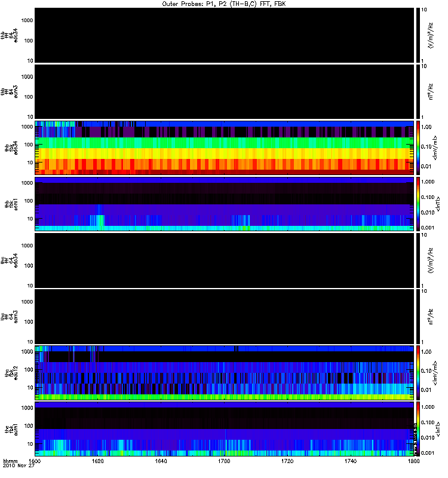Image resolution: width=448 pixels, height=478 pixels.
Task: Click the x-axis tick label '1640'
Action: point(161,461)
